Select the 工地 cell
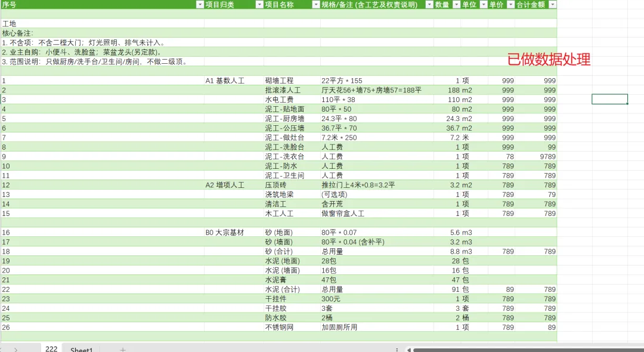 click(x=103, y=24)
